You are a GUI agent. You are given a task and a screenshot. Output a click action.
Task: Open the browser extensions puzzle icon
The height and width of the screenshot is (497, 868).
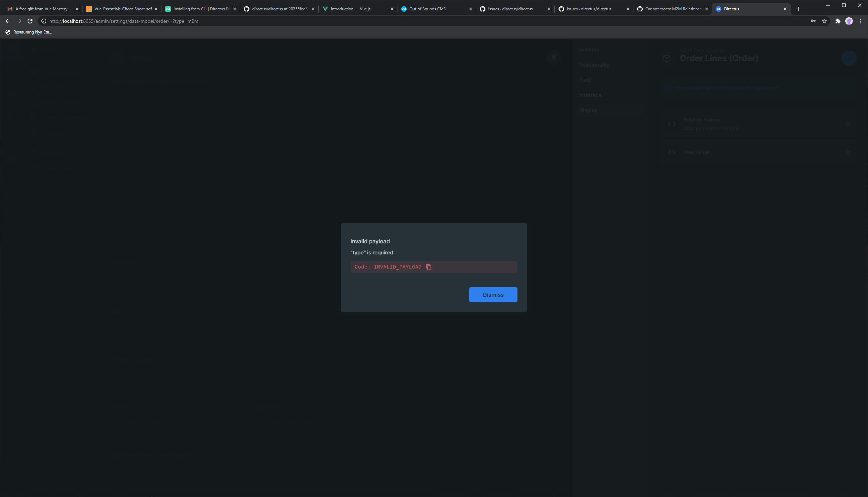[838, 21]
